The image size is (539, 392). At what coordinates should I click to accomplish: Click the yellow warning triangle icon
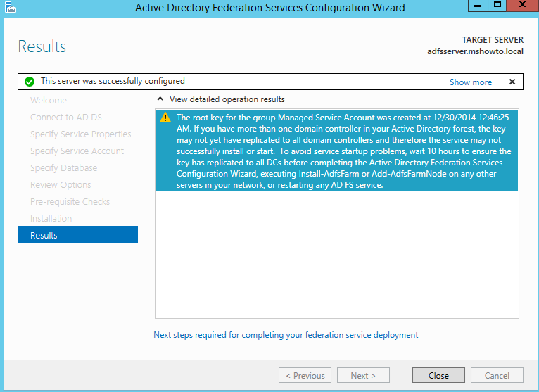[165, 118]
